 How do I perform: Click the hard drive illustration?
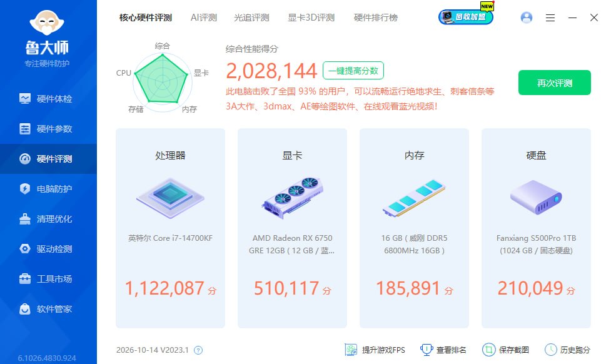536,198
